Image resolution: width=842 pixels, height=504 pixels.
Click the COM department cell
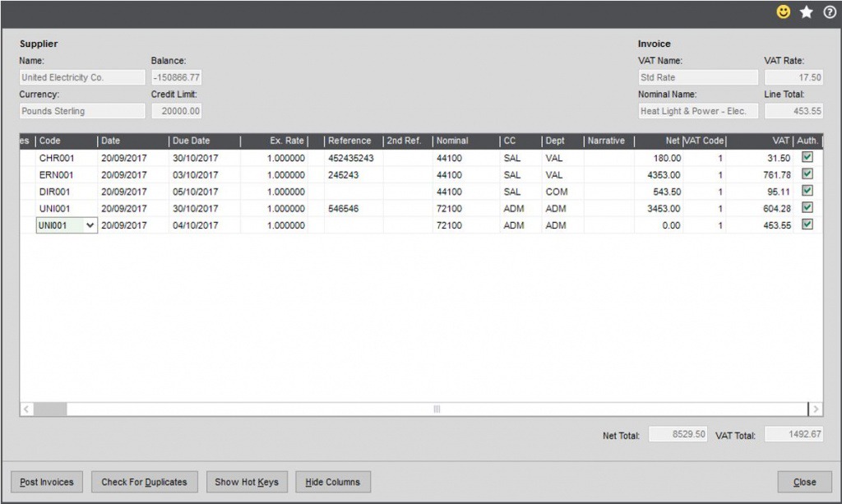click(x=562, y=192)
